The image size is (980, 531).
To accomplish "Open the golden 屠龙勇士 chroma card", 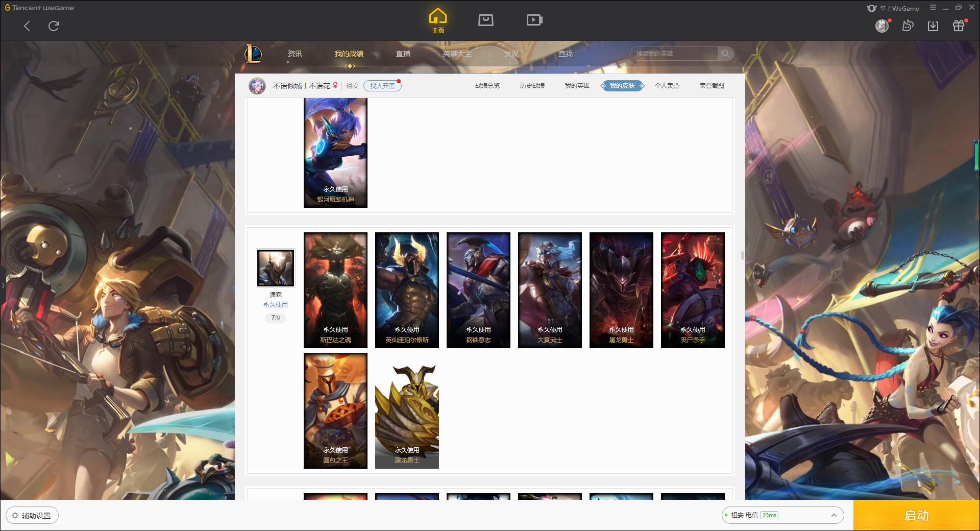I will coord(407,411).
